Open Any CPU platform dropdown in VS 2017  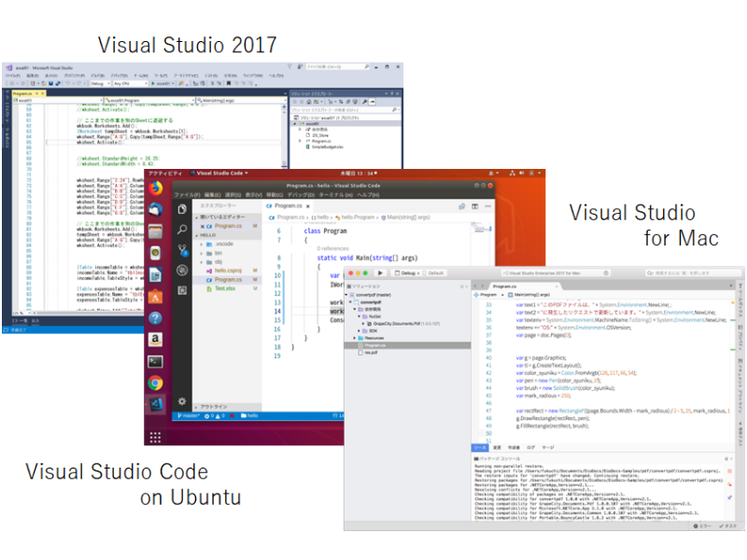coord(130,83)
